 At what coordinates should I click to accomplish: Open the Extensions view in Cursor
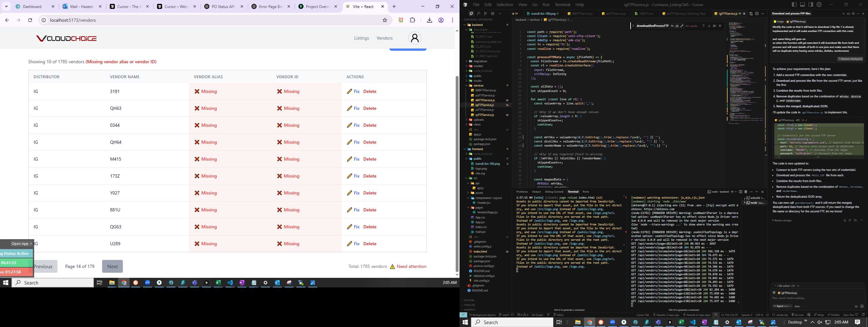492,13
